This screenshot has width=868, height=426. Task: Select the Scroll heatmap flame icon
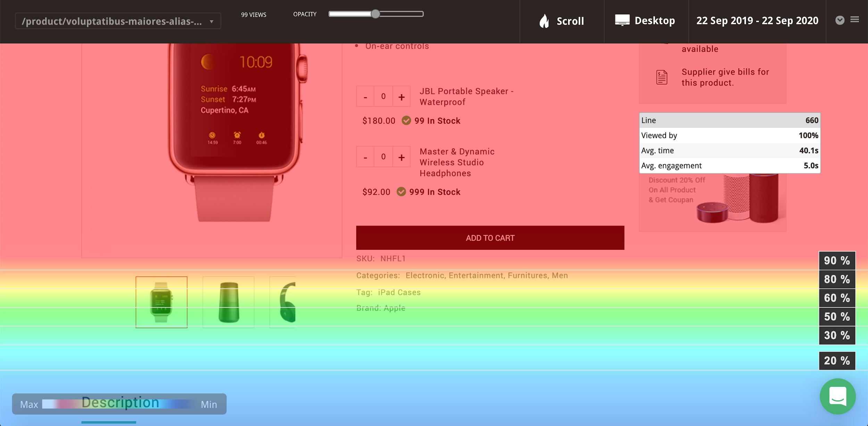[x=544, y=21]
